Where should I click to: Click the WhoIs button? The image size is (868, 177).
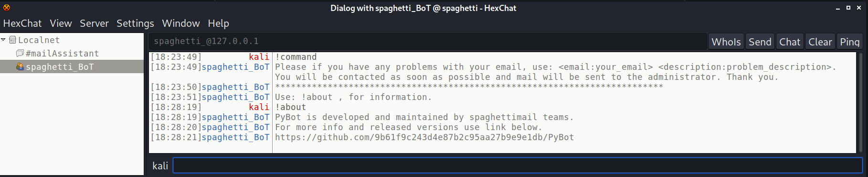pyautogui.click(x=726, y=42)
